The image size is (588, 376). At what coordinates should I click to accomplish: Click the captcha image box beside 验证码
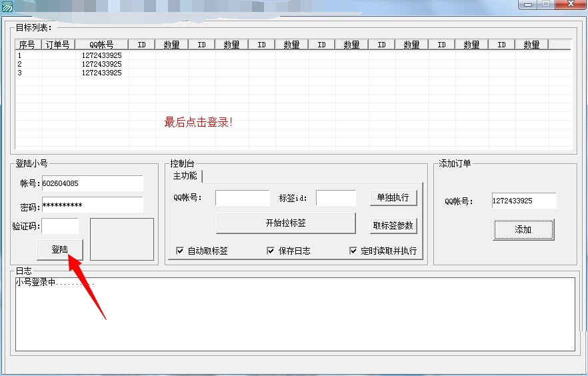pos(122,239)
